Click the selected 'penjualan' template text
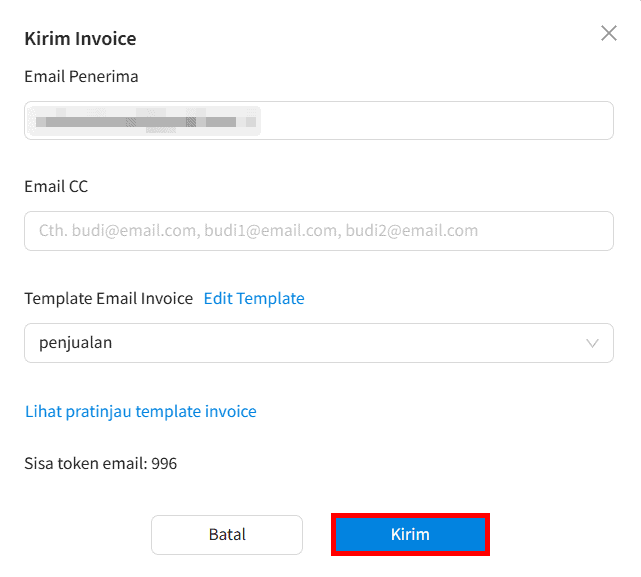Image resolution: width=641 pixels, height=577 pixels. pos(76,343)
